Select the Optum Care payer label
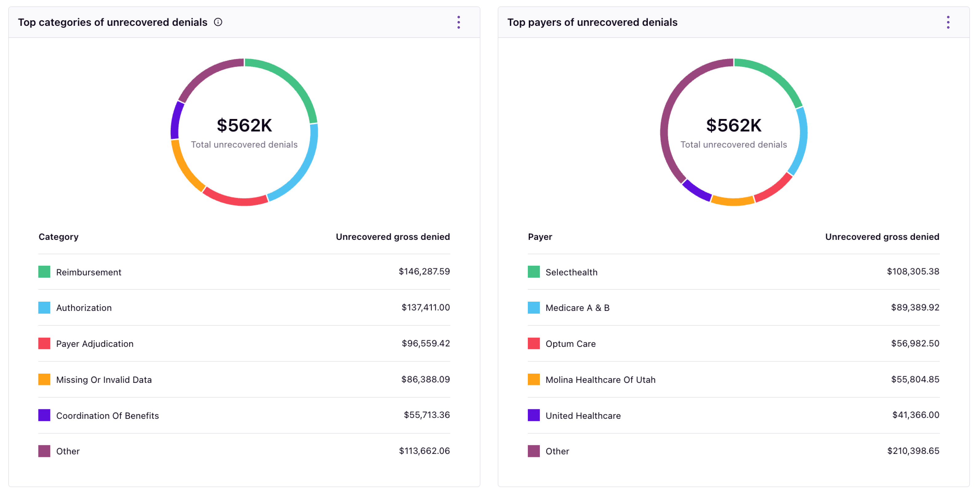This screenshot has height=500, width=980. click(571, 344)
